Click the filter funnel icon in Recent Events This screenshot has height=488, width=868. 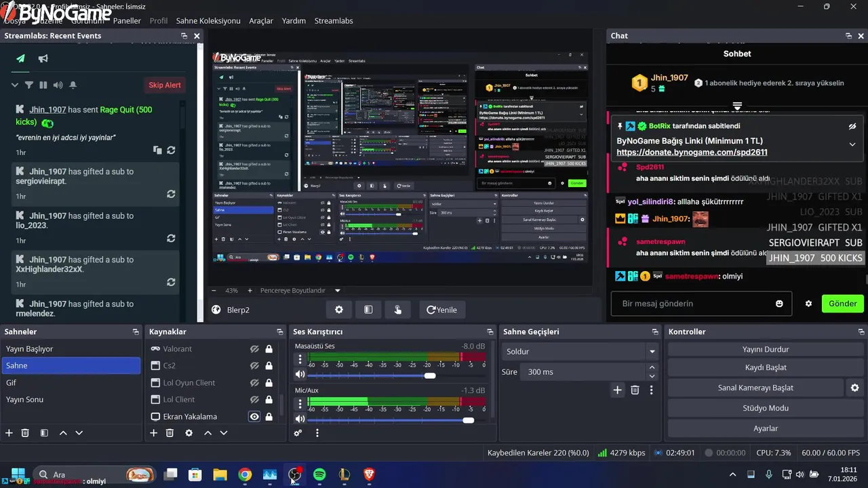(29, 85)
